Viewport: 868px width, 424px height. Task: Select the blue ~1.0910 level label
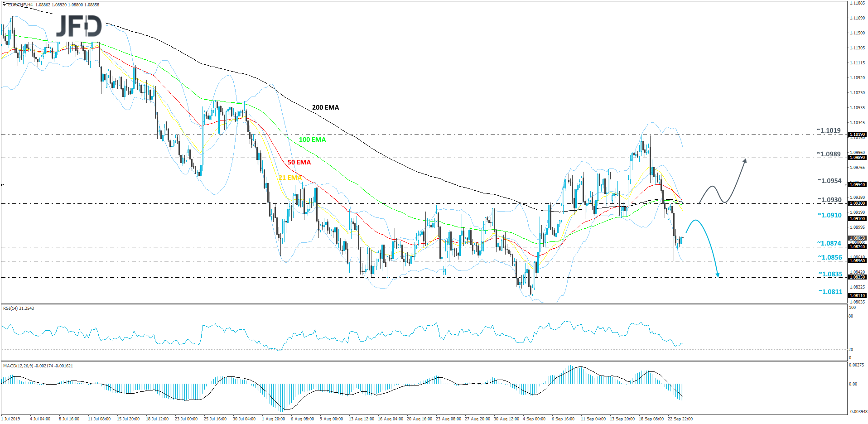(x=829, y=215)
